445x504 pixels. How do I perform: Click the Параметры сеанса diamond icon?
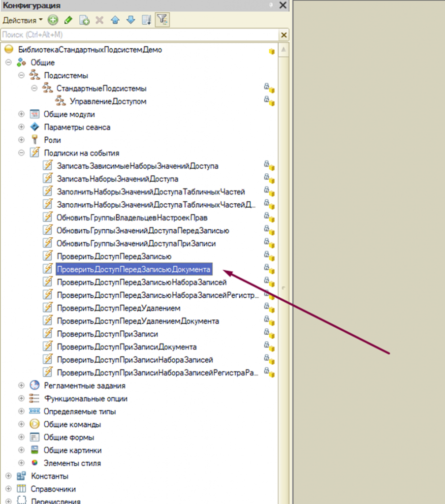(x=35, y=127)
